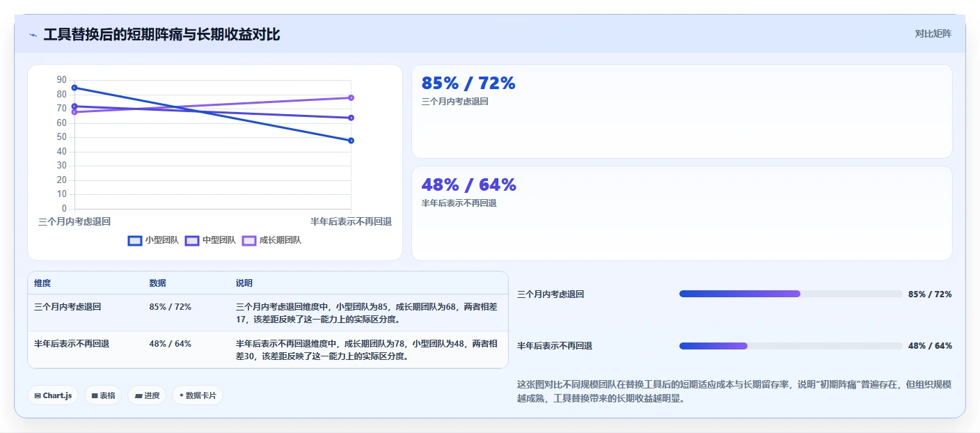Click the 数据 column header
Screen dimensions: 980x433
157,283
